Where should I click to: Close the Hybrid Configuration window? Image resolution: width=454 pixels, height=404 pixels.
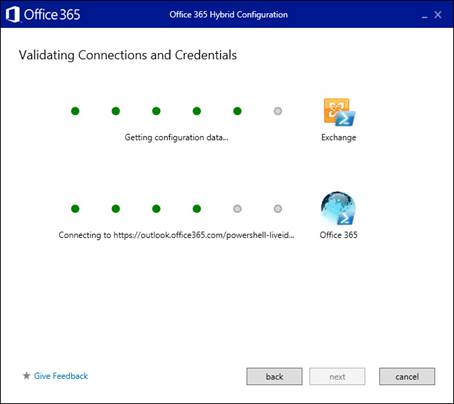[438, 15]
